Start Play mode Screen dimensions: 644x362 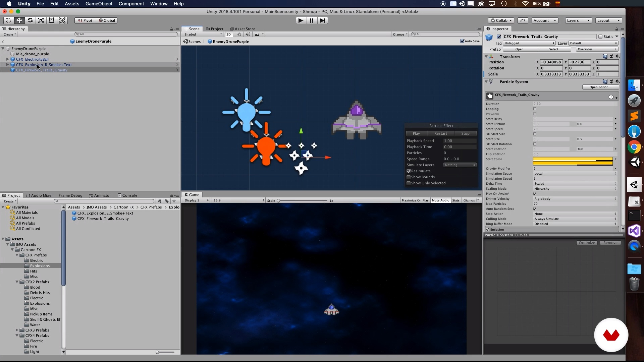coord(301,20)
